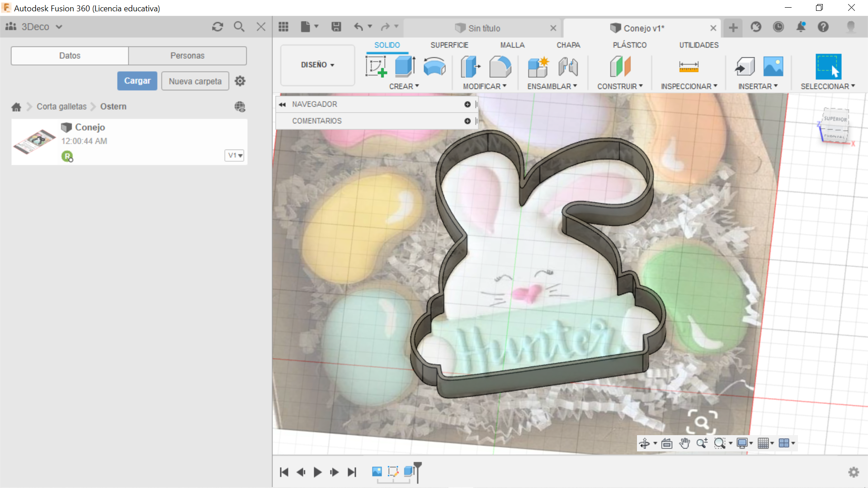The height and width of the screenshot is (488, 868).
Task: Open the user profile icon
Action: click(851, 27)
